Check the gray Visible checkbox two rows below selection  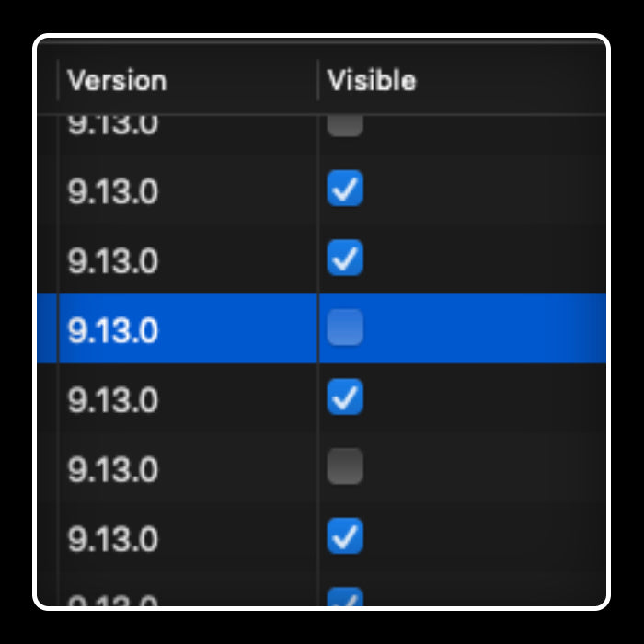pyautogui.click(x=345, y=466)
